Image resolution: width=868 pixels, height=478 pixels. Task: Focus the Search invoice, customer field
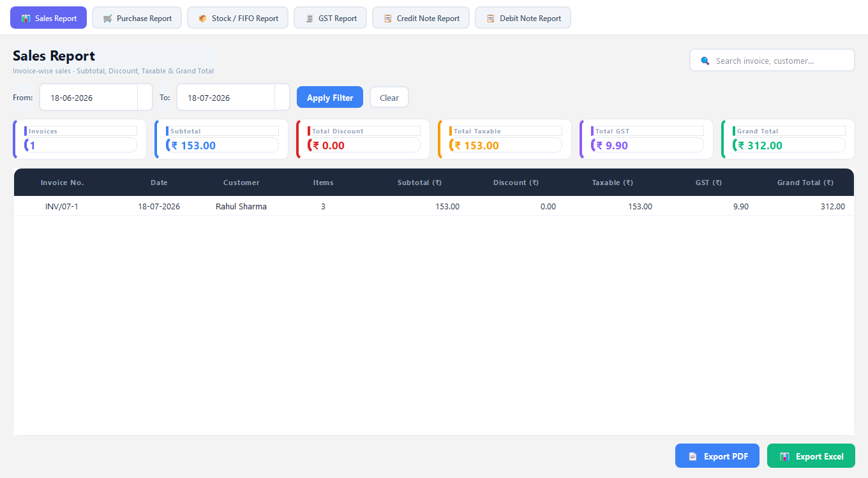pos(772,61)
